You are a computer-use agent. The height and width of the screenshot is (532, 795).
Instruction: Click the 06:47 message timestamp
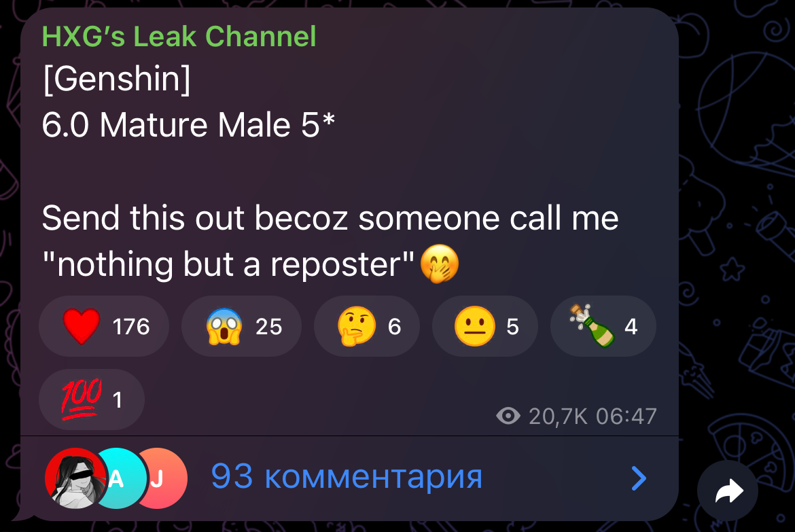tap(626, 416)
